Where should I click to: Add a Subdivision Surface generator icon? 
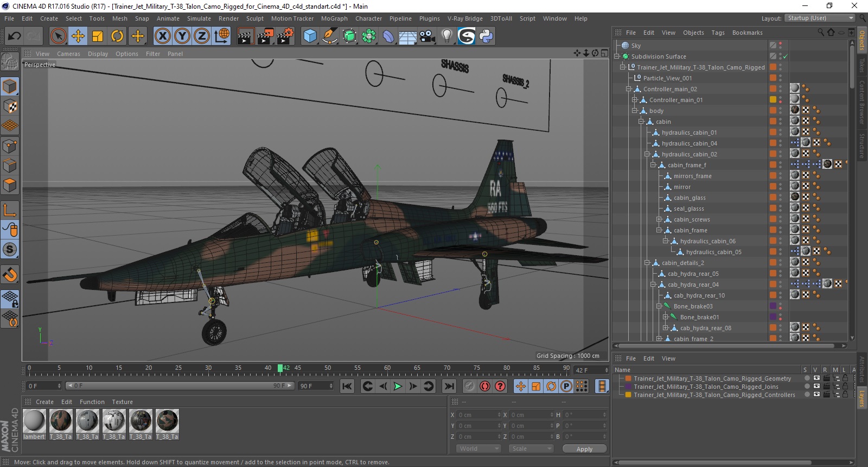[x=349, y=36]
